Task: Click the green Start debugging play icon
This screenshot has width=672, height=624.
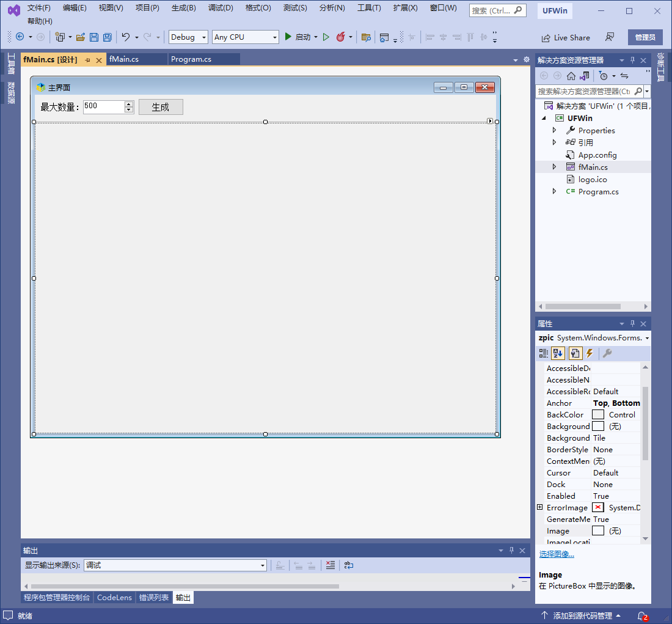Action: click(x=288, y=37)
